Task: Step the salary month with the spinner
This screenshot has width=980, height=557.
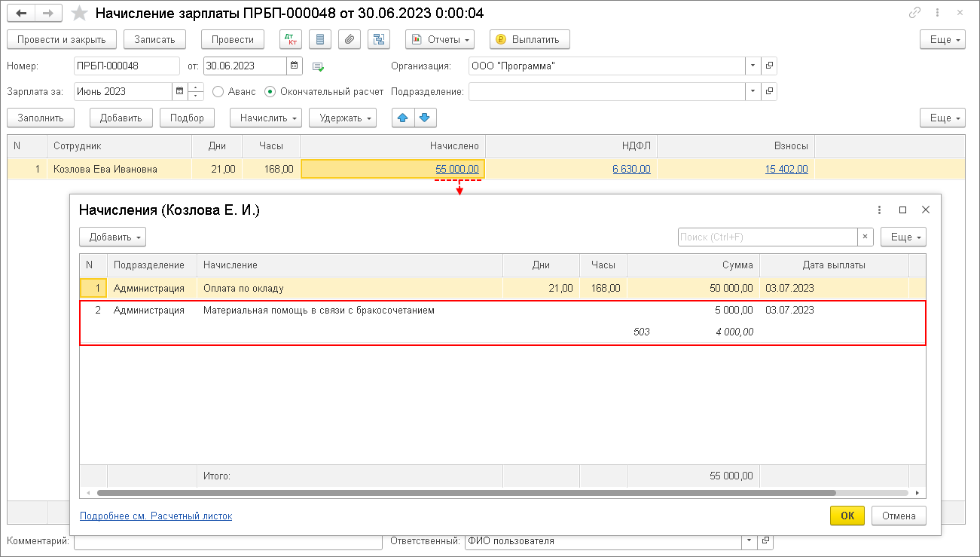Action: tap(196, 91)
